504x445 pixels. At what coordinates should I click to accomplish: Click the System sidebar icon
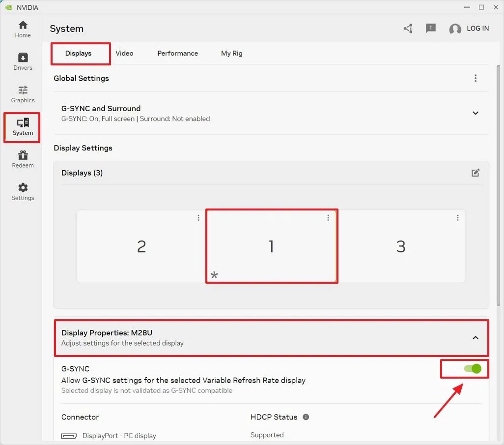point(22,126)
